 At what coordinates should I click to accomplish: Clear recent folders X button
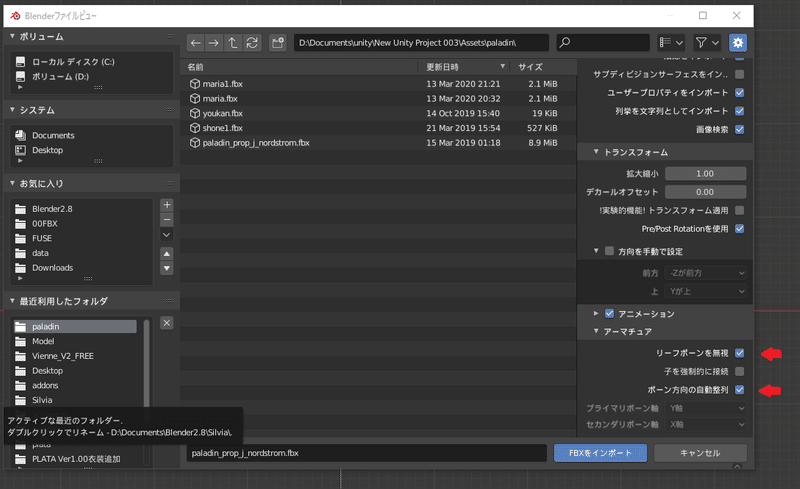167,323
